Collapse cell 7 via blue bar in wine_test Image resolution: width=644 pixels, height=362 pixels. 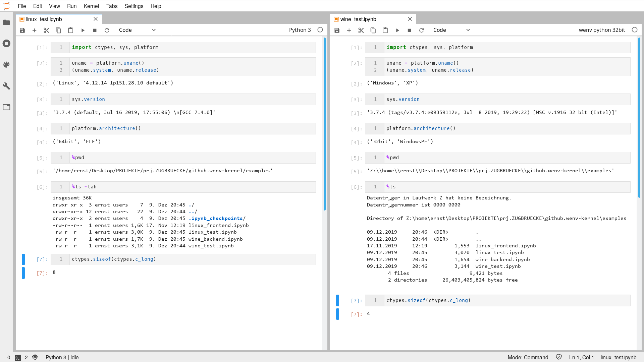coord(337,300)
